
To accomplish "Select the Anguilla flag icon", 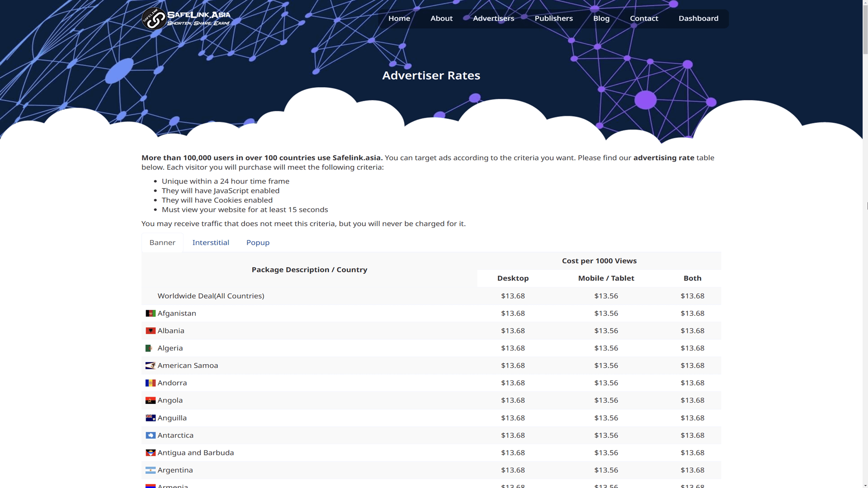I will click(x=150, y=418).
